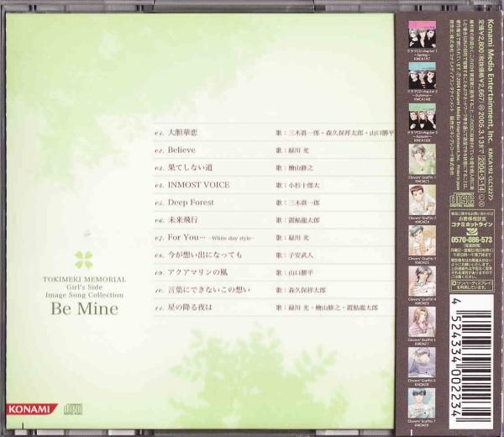The width and height of the screenshot is (504, 437).
Task: Click the four-leaf clover icon
Action: 83,260
